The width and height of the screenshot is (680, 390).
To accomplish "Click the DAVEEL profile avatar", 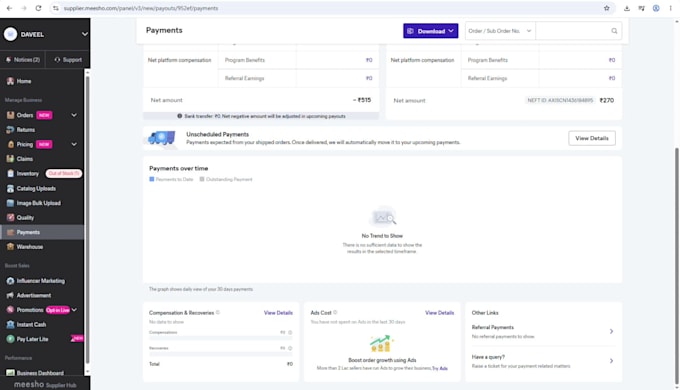I will click(10, 34).
